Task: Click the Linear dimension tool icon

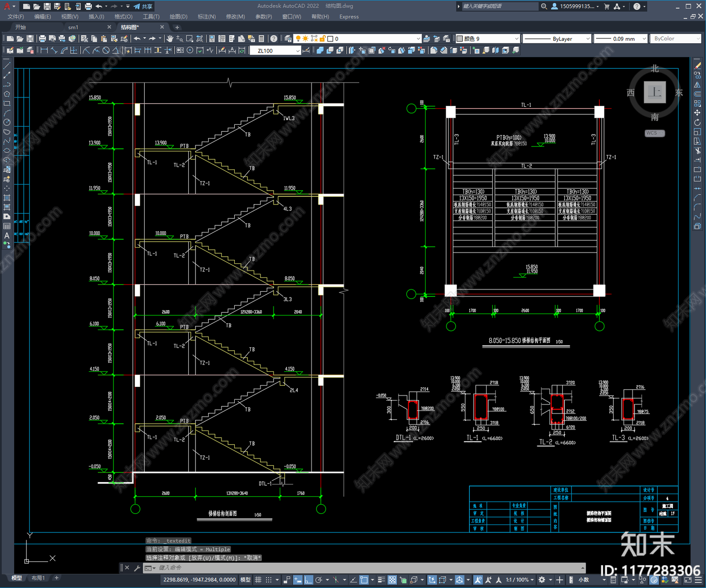Action: point(44,50)
